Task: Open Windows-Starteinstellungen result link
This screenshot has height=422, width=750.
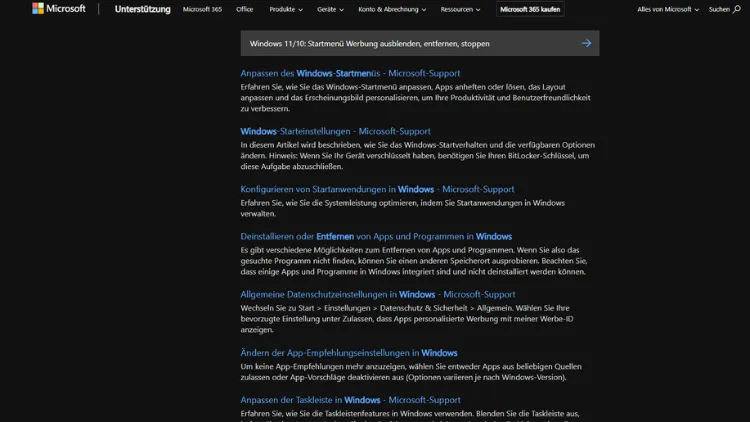Action: tap(335, 131)
